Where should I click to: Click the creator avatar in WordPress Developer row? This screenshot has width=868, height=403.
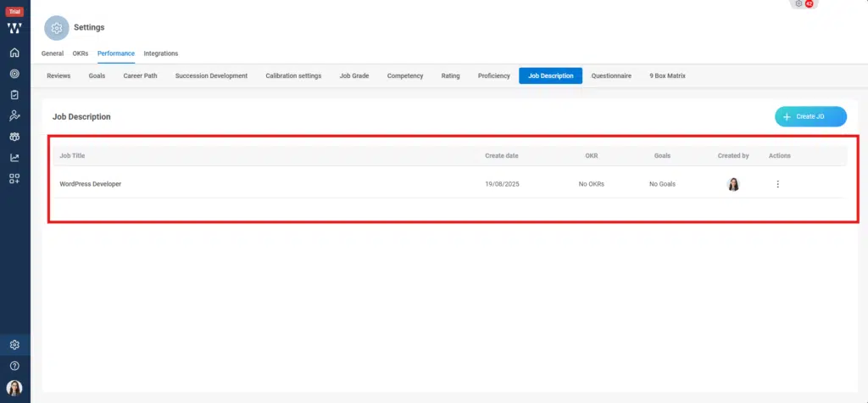tap(733, 184)
